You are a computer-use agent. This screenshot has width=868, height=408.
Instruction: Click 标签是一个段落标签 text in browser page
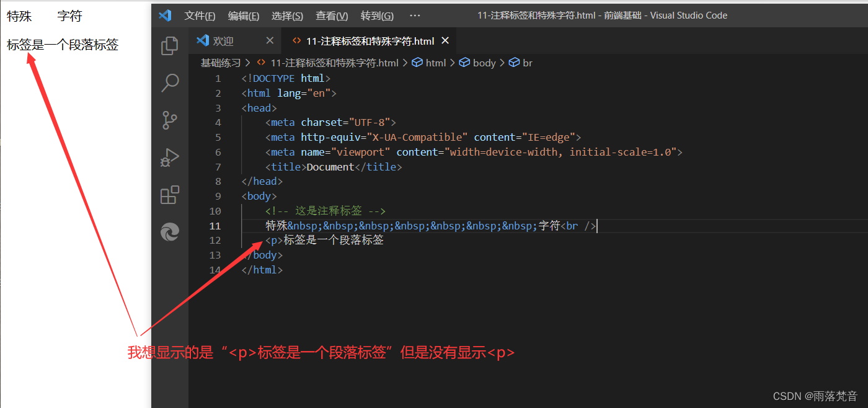(x=62, y=45)
